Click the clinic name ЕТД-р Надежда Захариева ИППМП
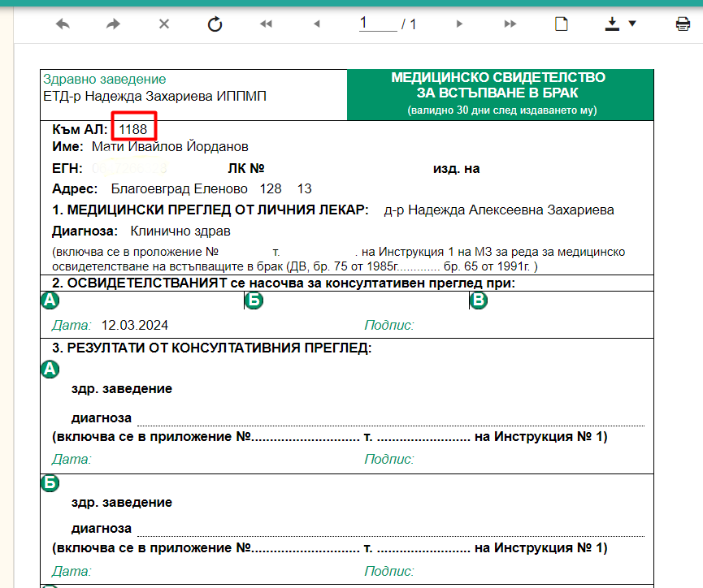This screenshot has width=703, height=588. [154, 96]
